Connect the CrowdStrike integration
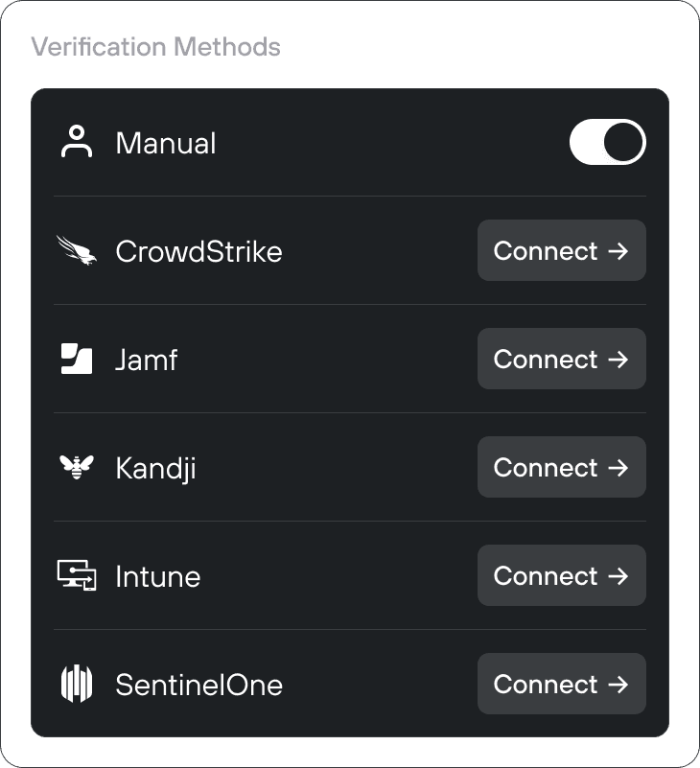The height and width of the screenshot is (768, 700). [x=561, y=250]
